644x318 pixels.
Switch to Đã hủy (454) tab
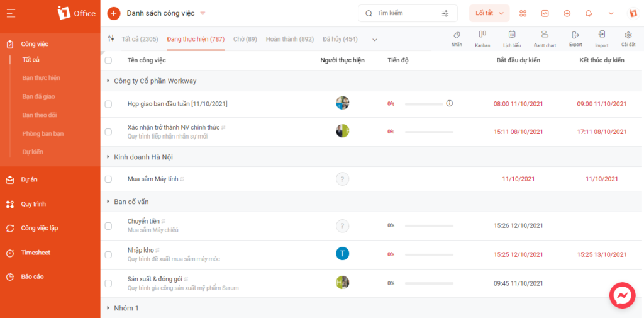click(340, 39)
